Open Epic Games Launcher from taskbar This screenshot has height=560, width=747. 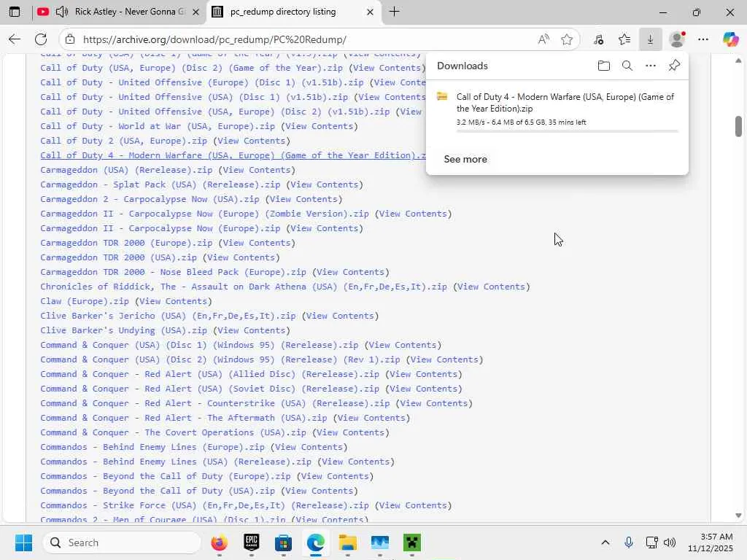coord(251,542)
